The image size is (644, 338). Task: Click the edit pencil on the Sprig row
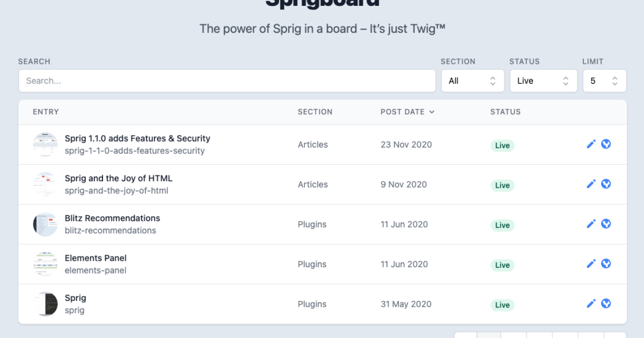591,303
